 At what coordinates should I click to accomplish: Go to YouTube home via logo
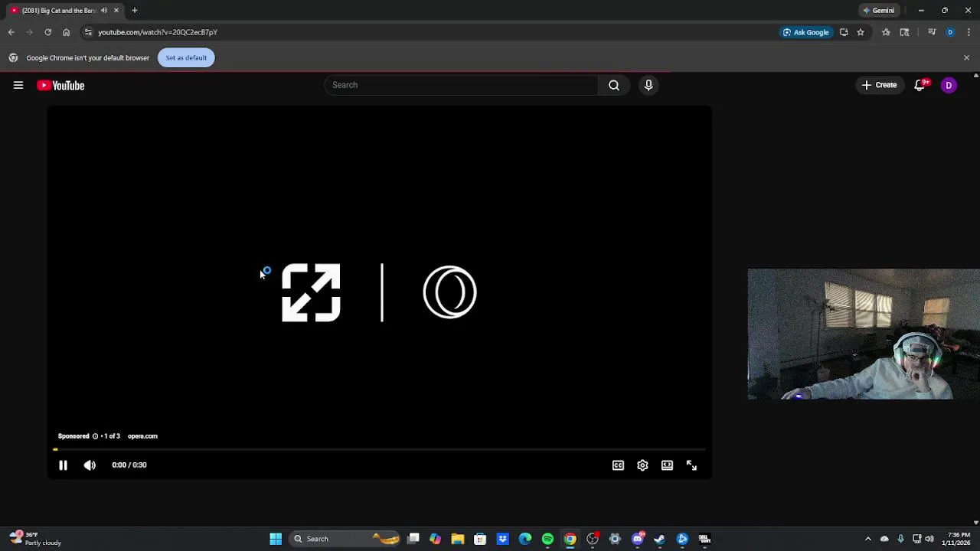point(60,86)
